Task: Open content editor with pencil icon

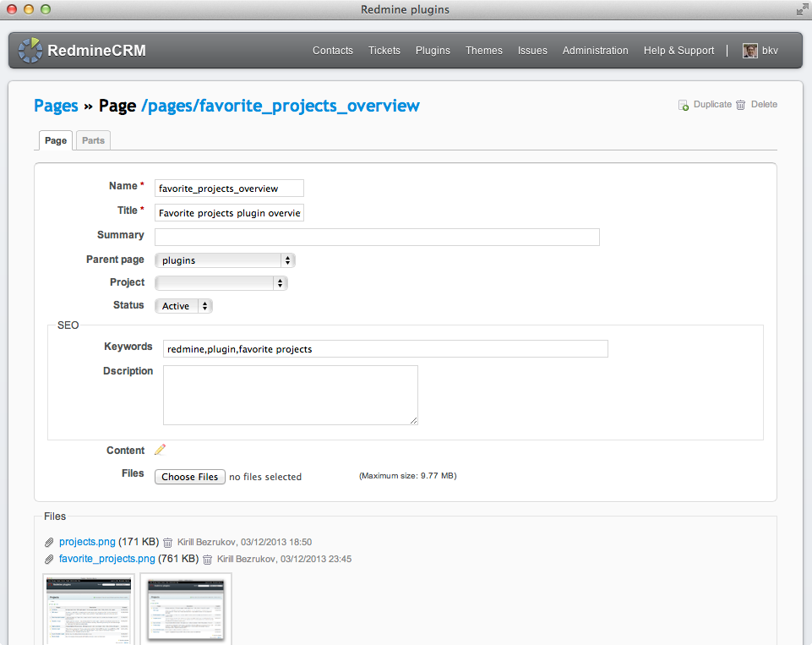Action: coord(161,451)
